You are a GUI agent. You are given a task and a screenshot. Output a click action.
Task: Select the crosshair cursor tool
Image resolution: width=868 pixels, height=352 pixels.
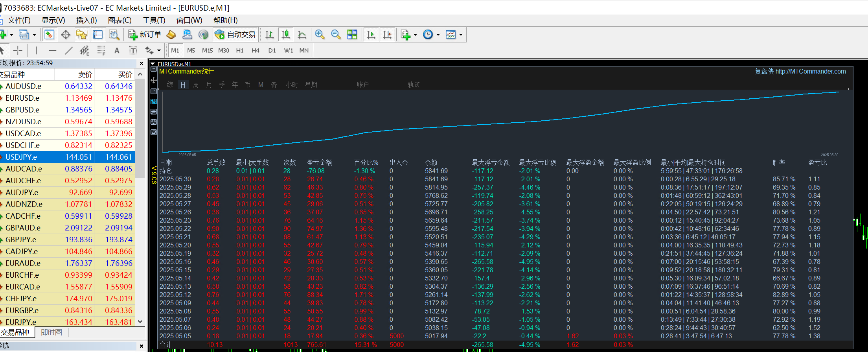[18, 50]
